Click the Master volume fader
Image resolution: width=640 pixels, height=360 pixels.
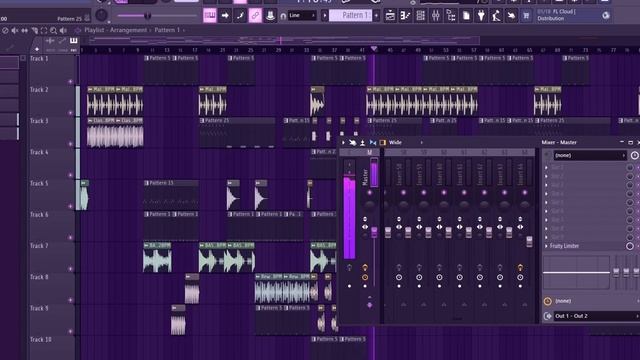pyautogui.click(x=374, y=232)
